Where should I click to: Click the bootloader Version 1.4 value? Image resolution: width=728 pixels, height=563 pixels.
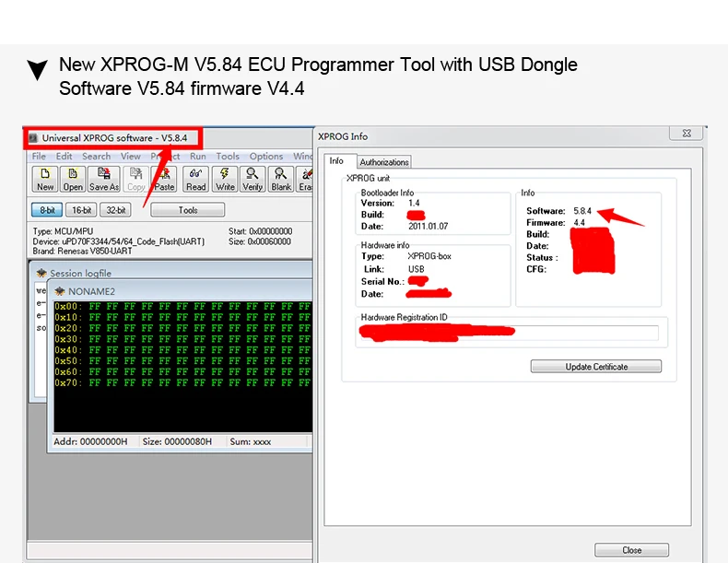(x=414, y=203)
